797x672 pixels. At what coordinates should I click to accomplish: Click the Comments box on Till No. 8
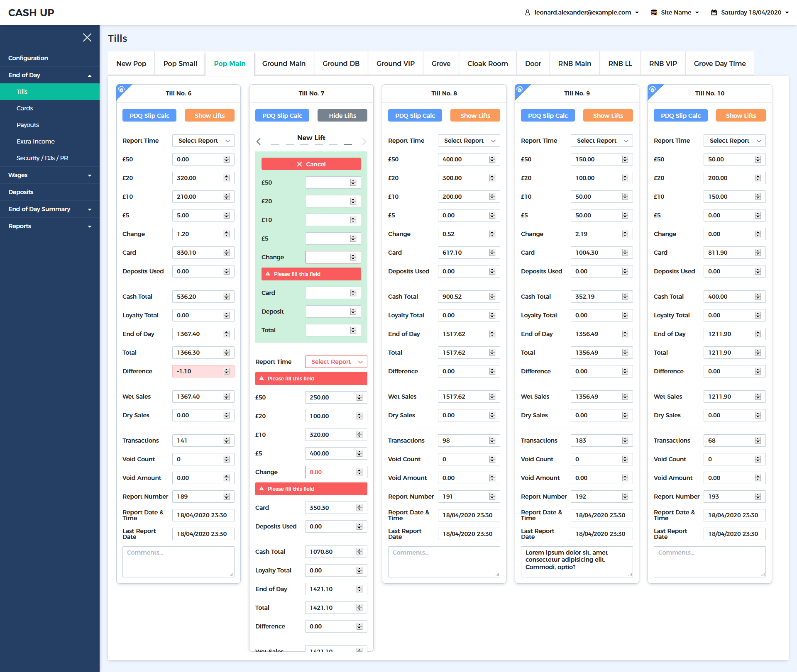pos(444,562)
